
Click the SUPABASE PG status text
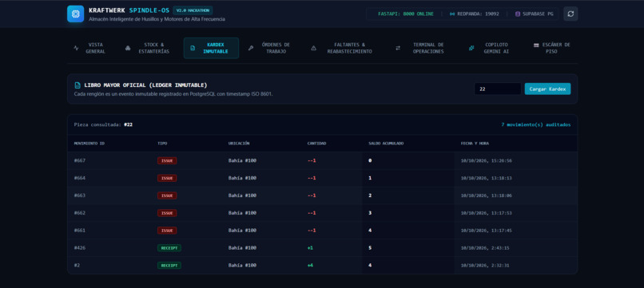(x=538, y=14)
